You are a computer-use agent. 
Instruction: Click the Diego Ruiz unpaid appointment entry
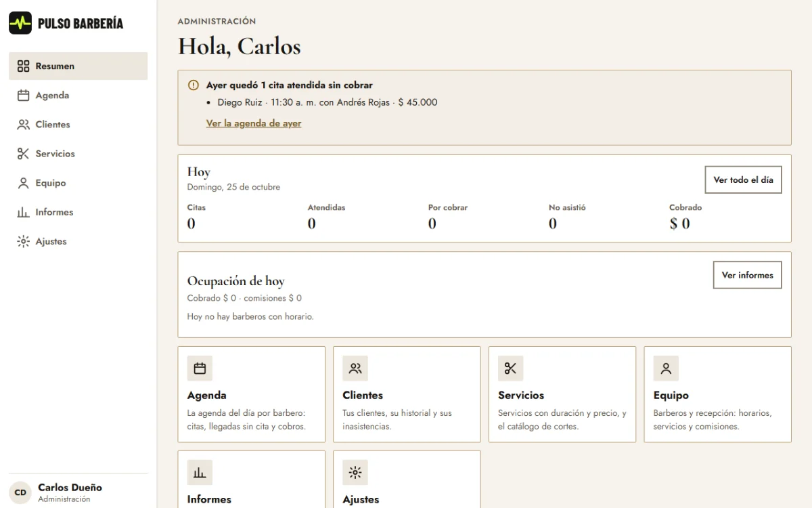[328, 103]
